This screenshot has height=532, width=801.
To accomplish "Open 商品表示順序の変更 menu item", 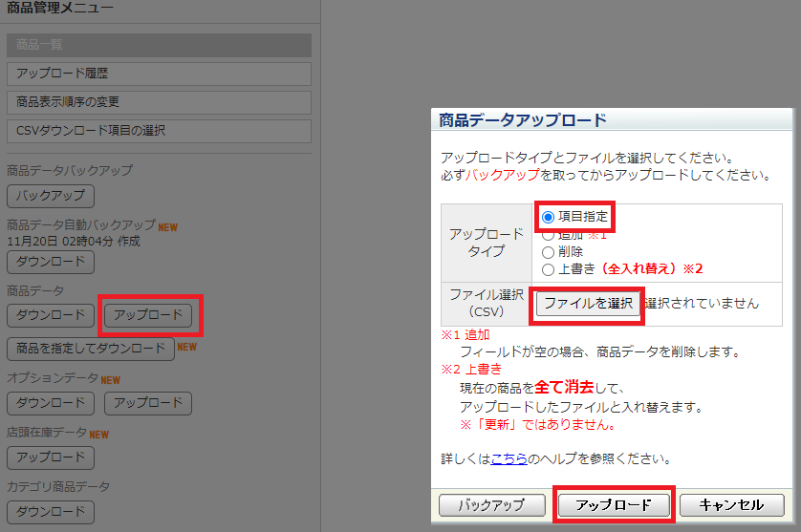I will tap(159, 102).
